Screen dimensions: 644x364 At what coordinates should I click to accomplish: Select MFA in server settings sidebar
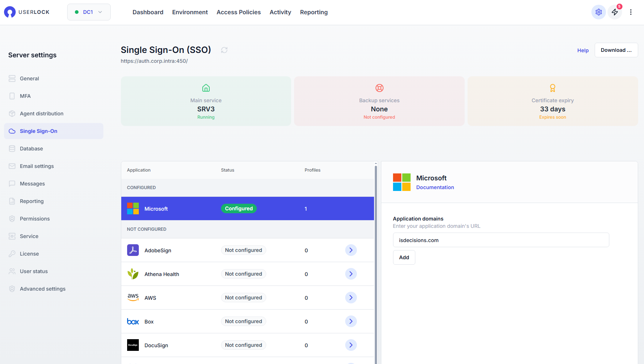tap(25, 96)
